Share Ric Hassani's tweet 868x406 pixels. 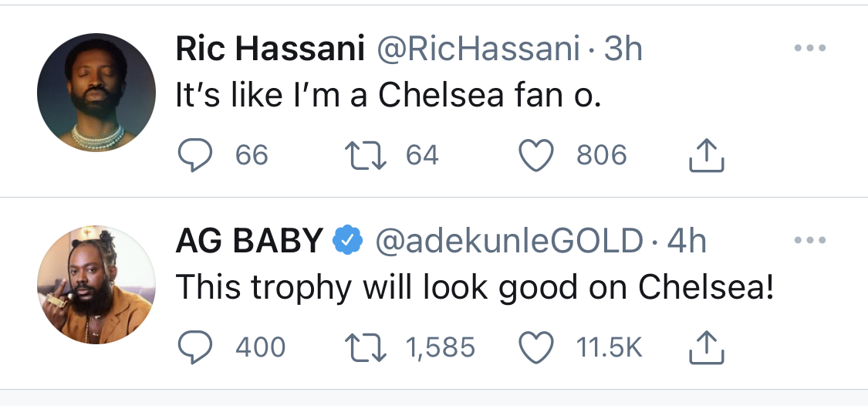click(705, 157)
